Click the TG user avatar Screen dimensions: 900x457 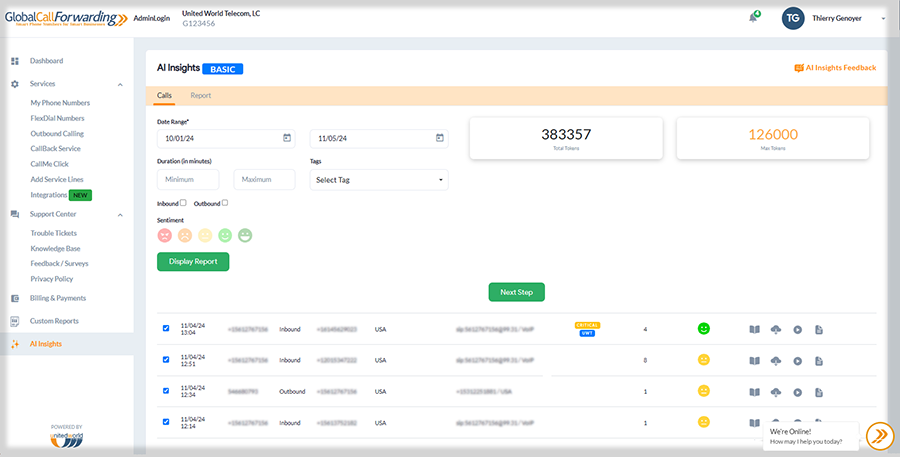point(793,18)
